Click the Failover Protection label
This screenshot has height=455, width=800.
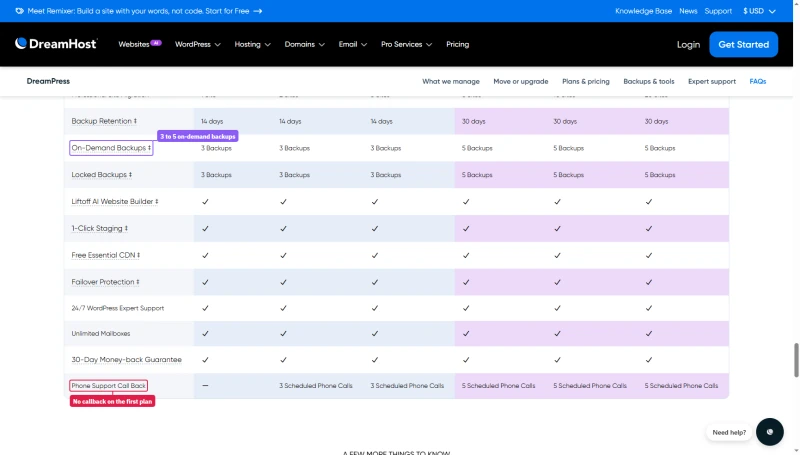coord(105,282)
